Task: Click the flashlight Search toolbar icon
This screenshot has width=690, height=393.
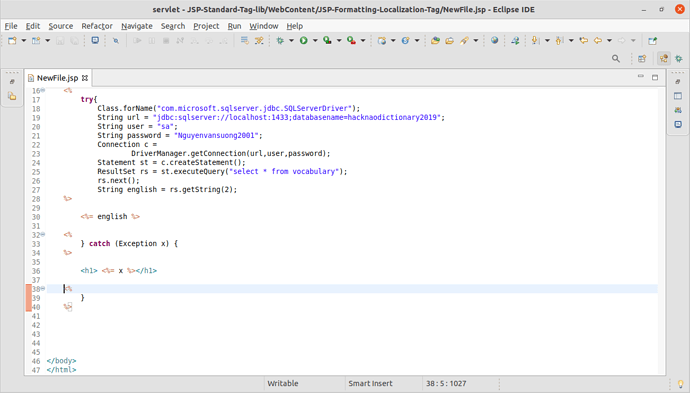Action: pos(464,40)
